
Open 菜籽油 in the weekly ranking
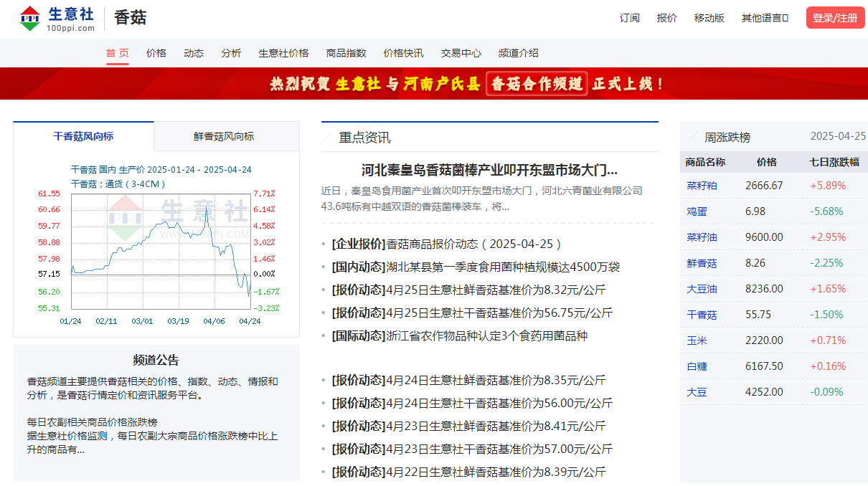[702, 237]
